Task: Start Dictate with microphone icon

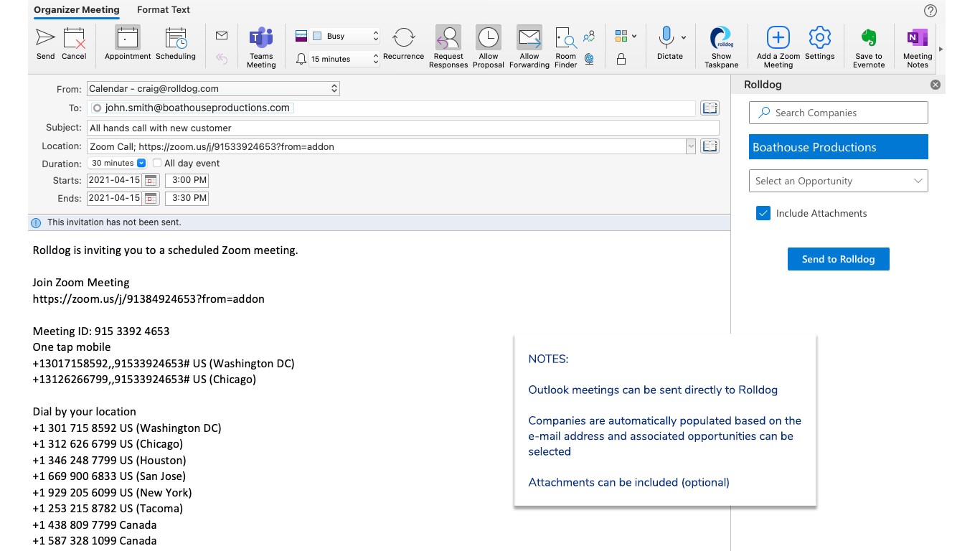Action: (666, 43)
